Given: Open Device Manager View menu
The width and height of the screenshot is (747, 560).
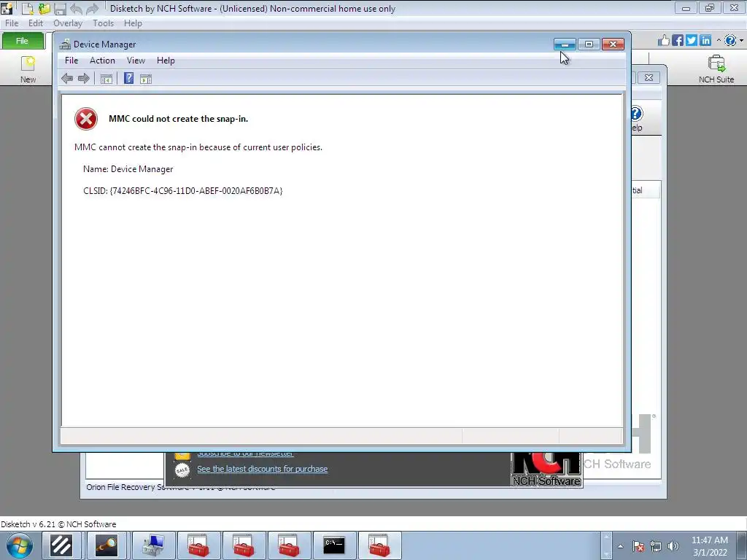Looking at the screenshot, I should coord(136,61).
